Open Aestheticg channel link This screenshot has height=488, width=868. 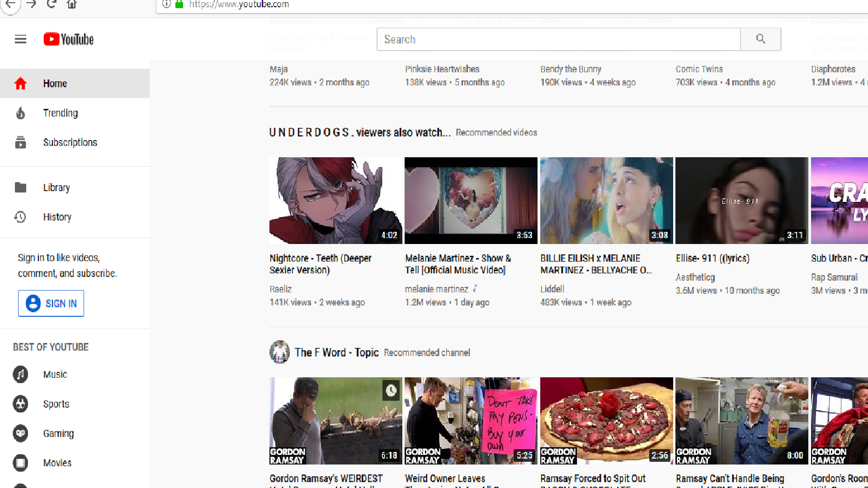click(695, 277)
